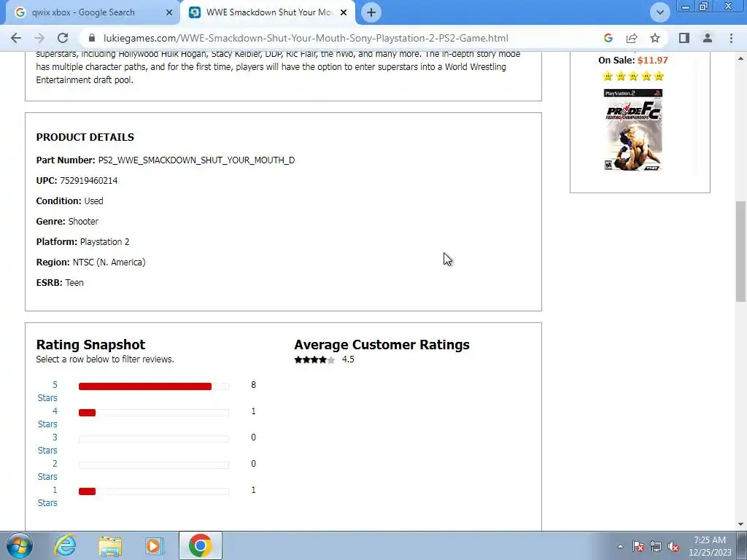
Task: Click the Region value NTSC (N. America)
Action: coord(109,262)
